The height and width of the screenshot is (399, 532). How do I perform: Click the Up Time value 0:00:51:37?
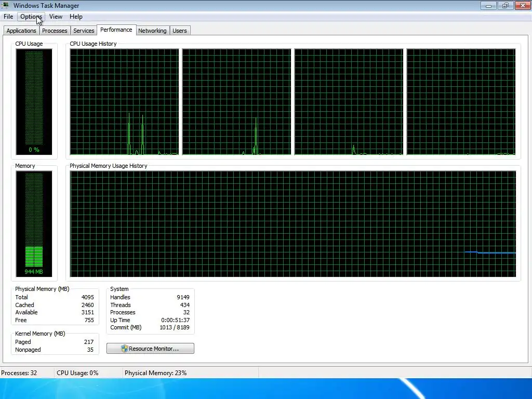176,320
